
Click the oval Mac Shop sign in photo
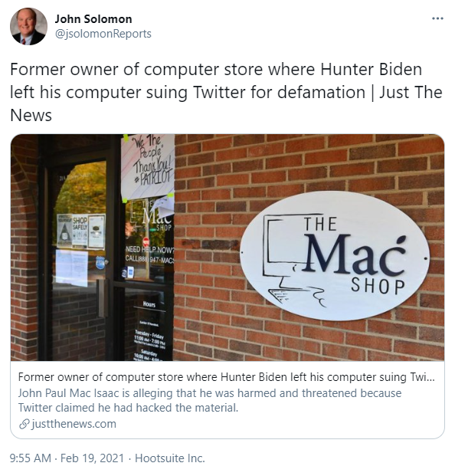[x=335, y=255]
